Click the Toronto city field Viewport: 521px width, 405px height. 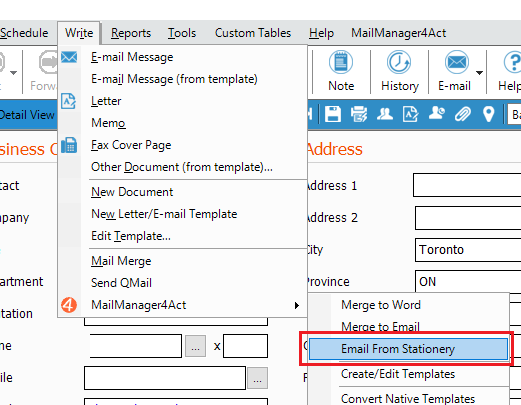(468, 250)
